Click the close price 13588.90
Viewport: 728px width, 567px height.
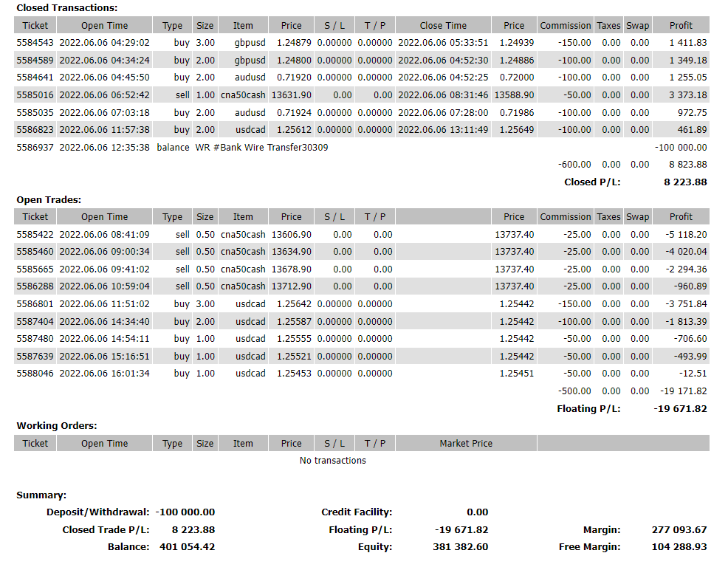coord(514,95)
